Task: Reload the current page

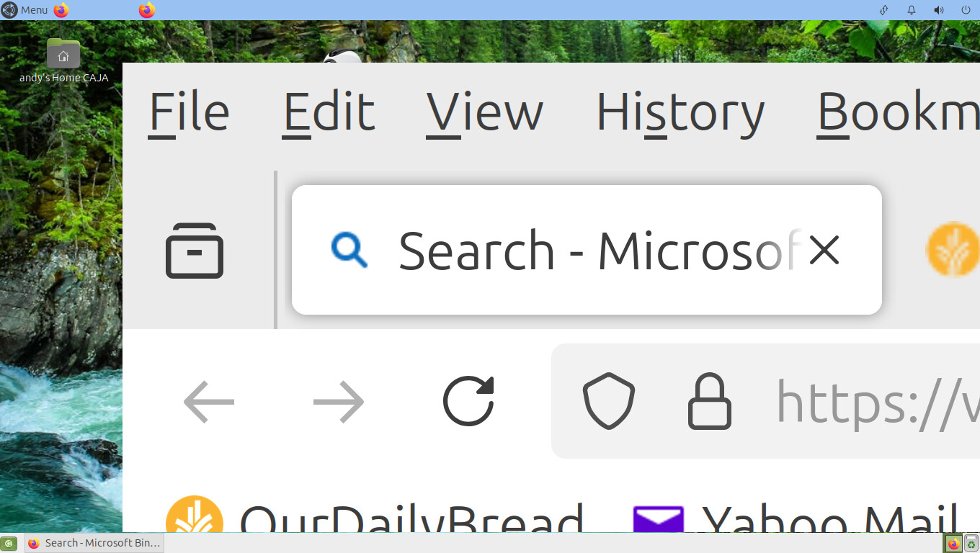Action: click(x=468, y=400)
